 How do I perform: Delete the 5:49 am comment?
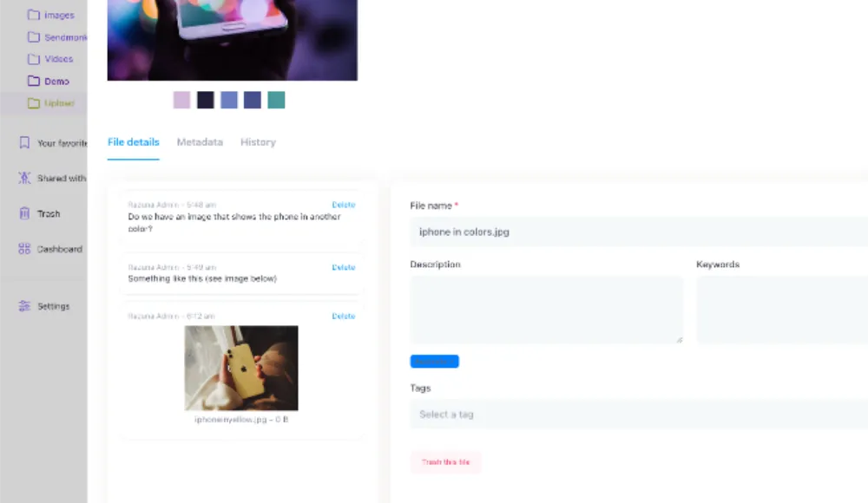pyautogui.click(x=343, y=267)
